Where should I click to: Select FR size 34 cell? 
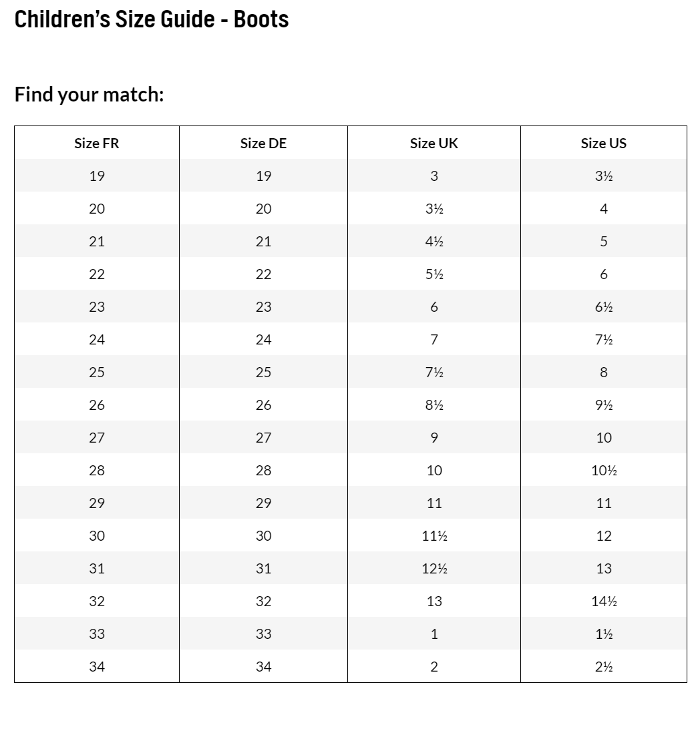pos(97,667)
